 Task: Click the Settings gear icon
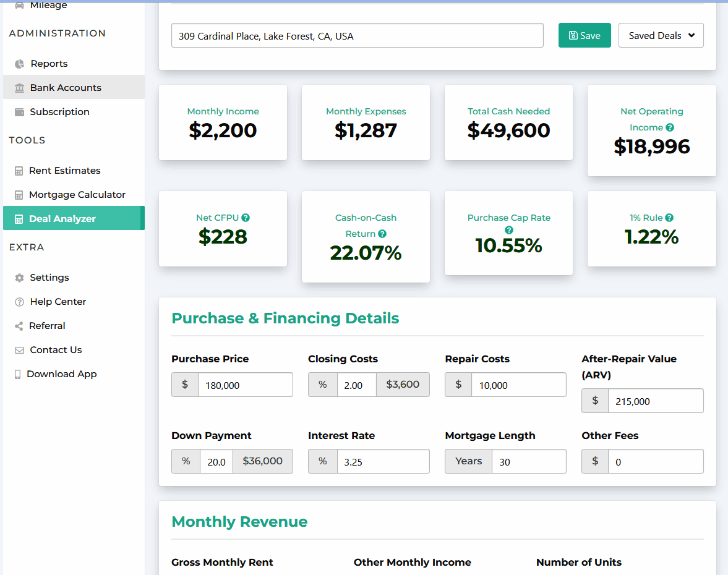pos(19,278)
